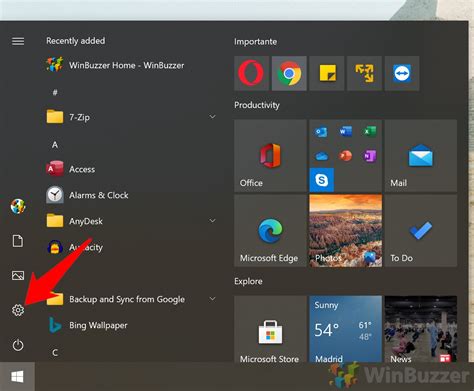Open the 7-Zip folder entry
Image resolution: width=474 pixels, height=391 pixels.
tap(132, 117)
